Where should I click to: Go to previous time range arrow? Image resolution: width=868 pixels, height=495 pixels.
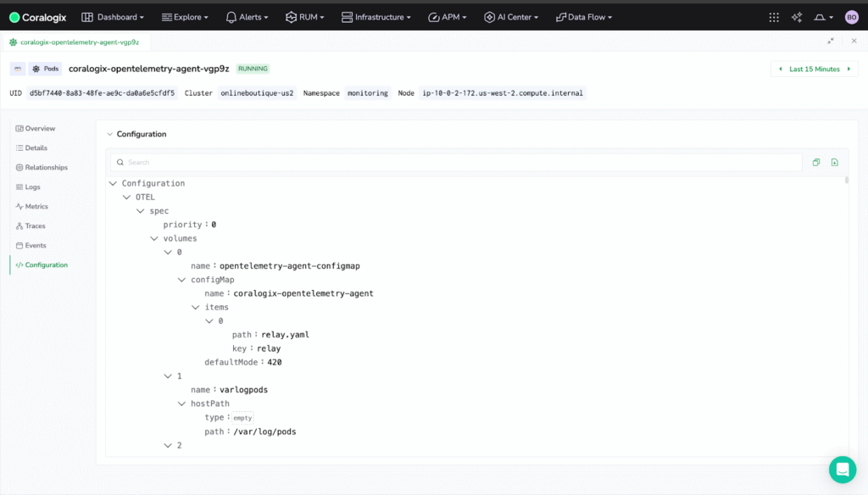coord(781,70)
